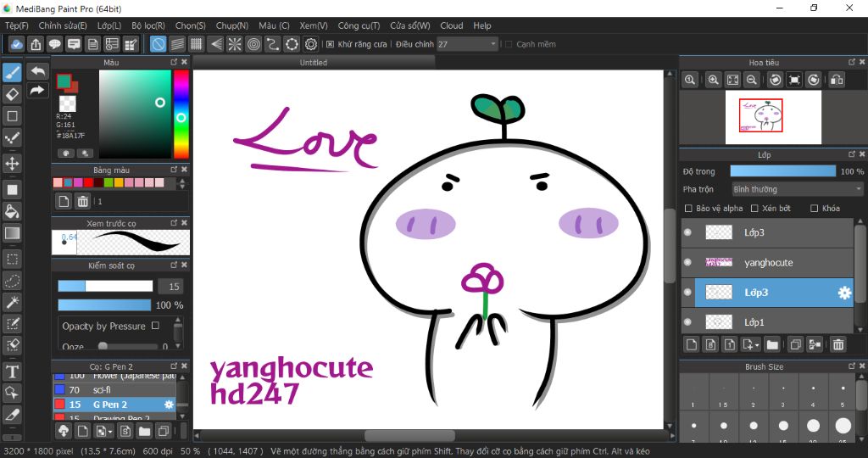The height and width of the screenshot is (458, 868).
Task: Switch to the Untitled canvas tab
Action: click(x=314, y=63)
